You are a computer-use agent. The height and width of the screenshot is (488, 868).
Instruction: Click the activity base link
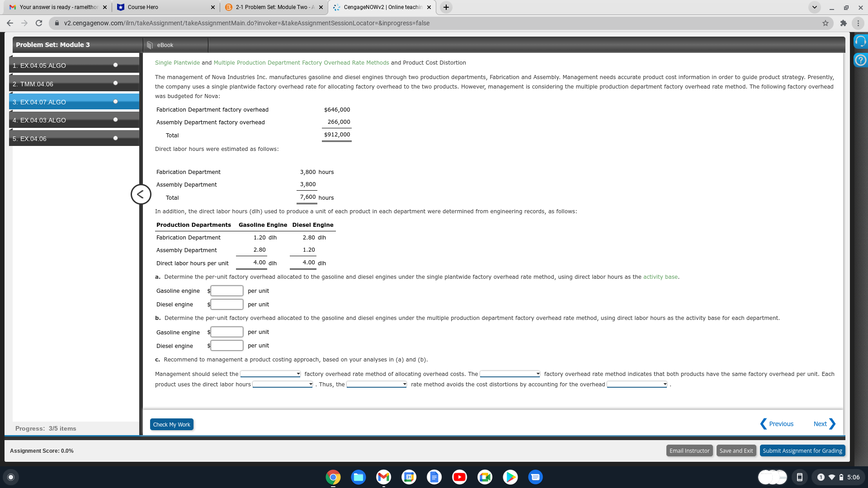pyautogui.click(x=660, y=277)
